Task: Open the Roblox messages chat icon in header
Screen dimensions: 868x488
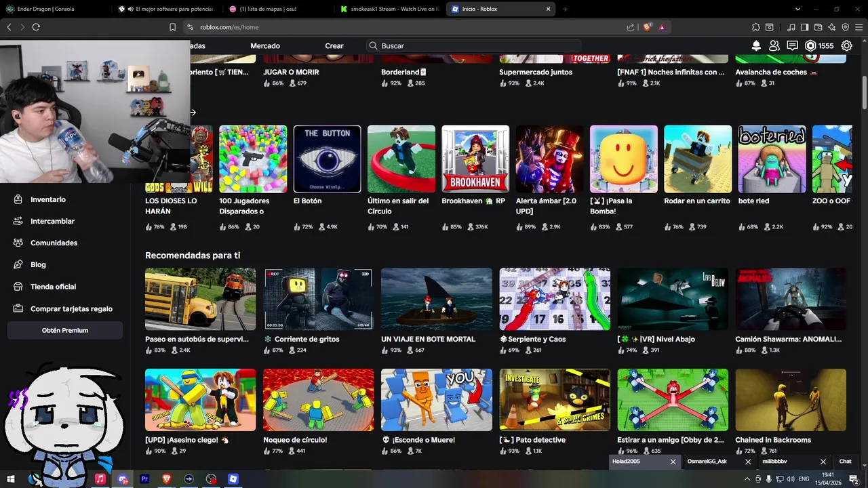Action: pos(792,46)
